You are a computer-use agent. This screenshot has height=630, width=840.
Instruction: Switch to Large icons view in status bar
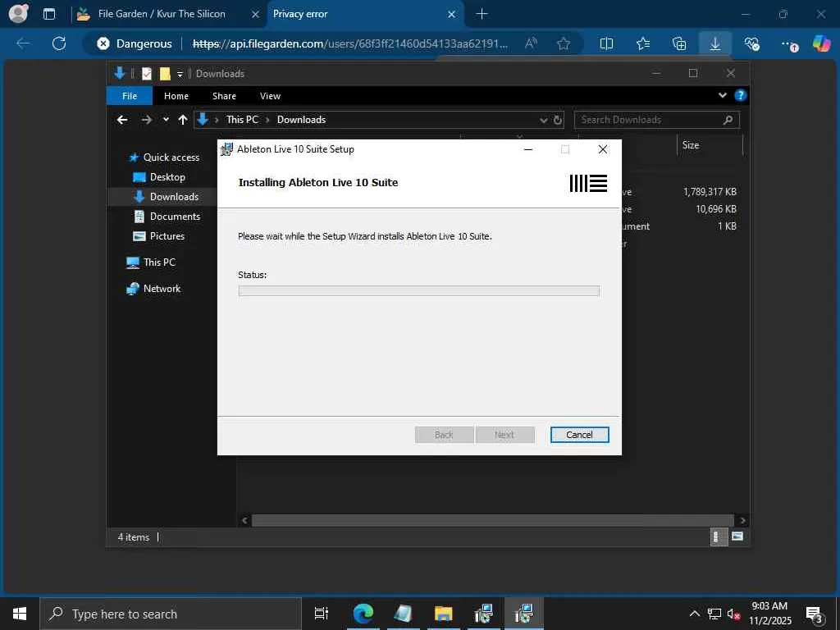coord(737,536)
